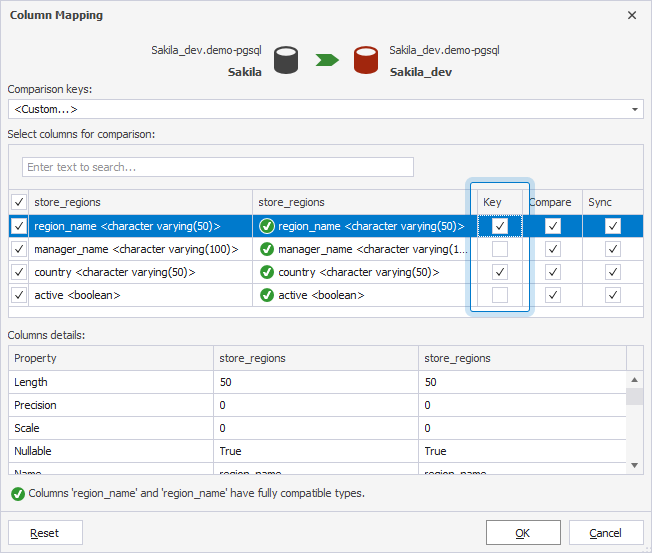652x553 pixels.
Task: Click the search columns text field
Action: pyautogui.click(x=218, y=167)
